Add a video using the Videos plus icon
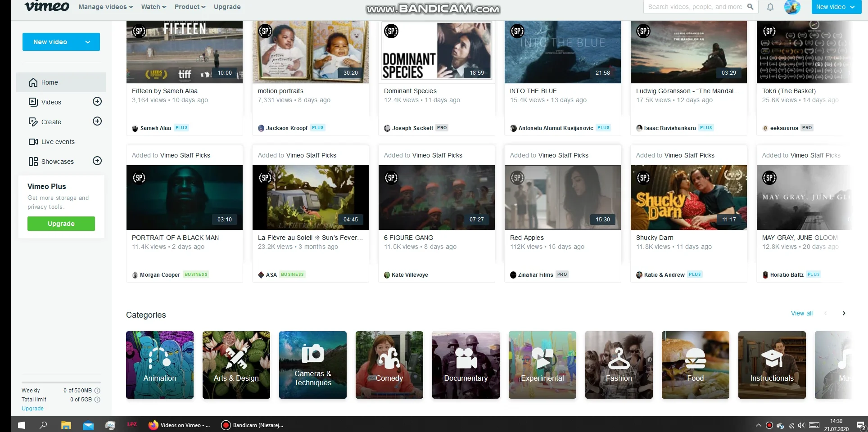Screen dimensions: 868x432 [x=97, y=102]
